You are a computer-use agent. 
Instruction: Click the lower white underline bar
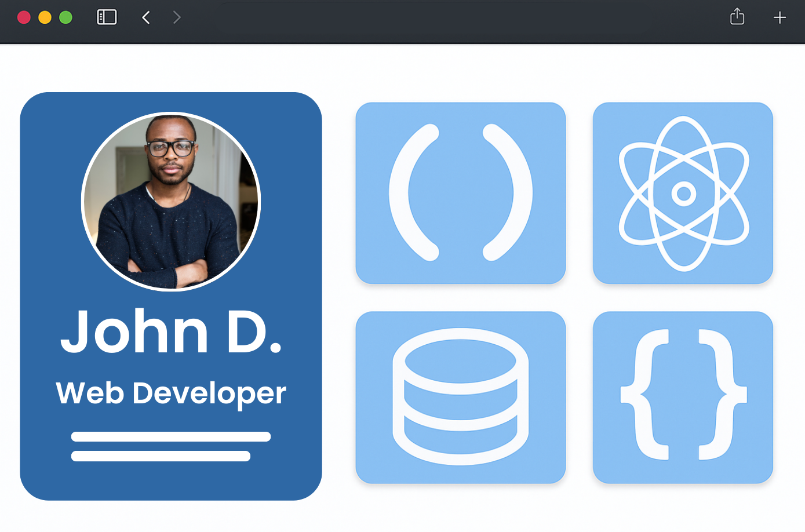pyautogui.click(x=161, y=456)
